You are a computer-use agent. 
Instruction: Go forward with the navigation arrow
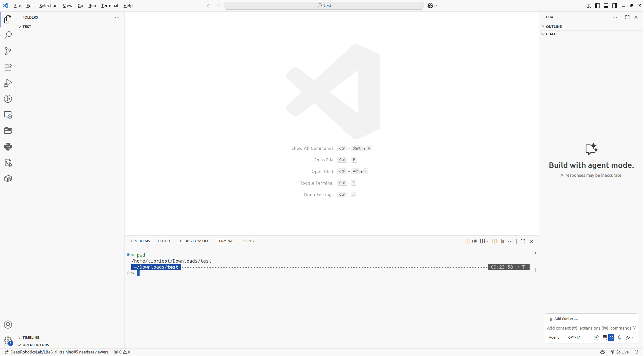(218, 6)
